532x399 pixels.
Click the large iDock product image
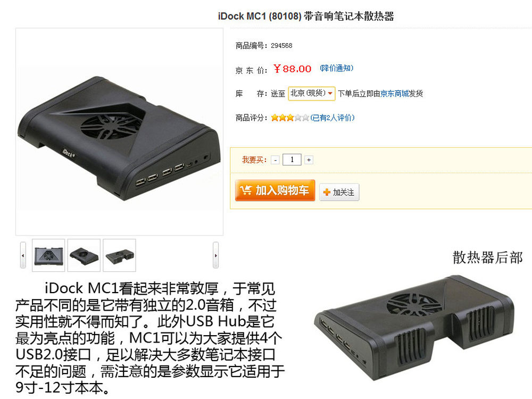tap(119, 132)
